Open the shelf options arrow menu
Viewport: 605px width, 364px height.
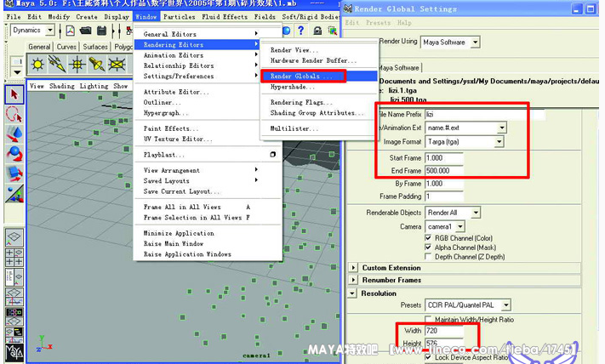tap(17, 72)
